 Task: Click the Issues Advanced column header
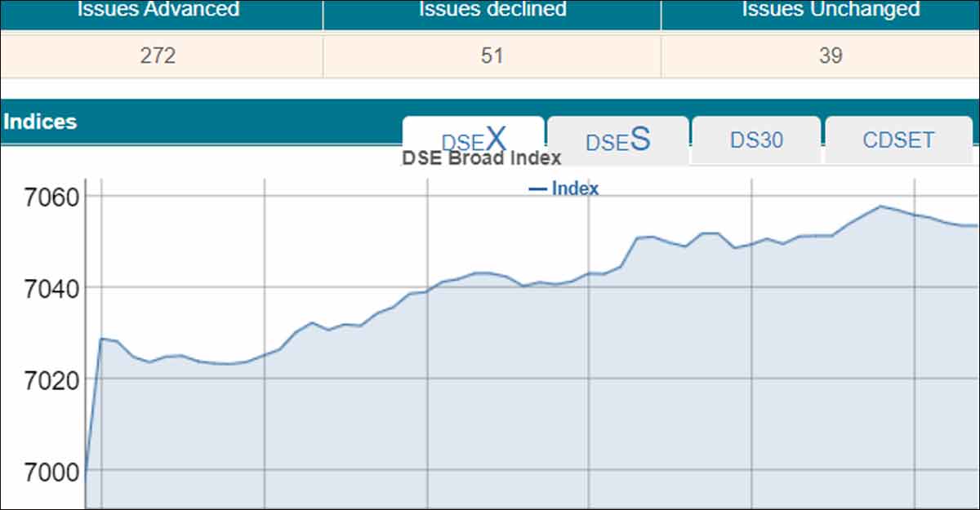[x=158, y=11]
